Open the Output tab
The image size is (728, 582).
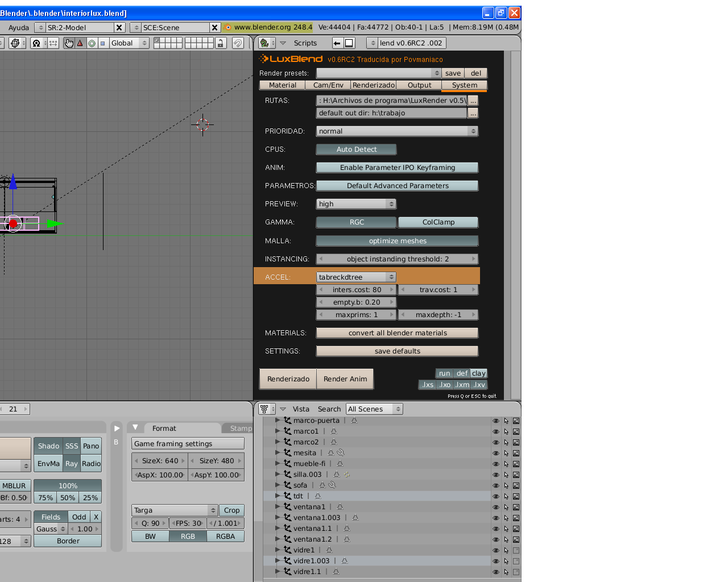(x=420, y=85)
